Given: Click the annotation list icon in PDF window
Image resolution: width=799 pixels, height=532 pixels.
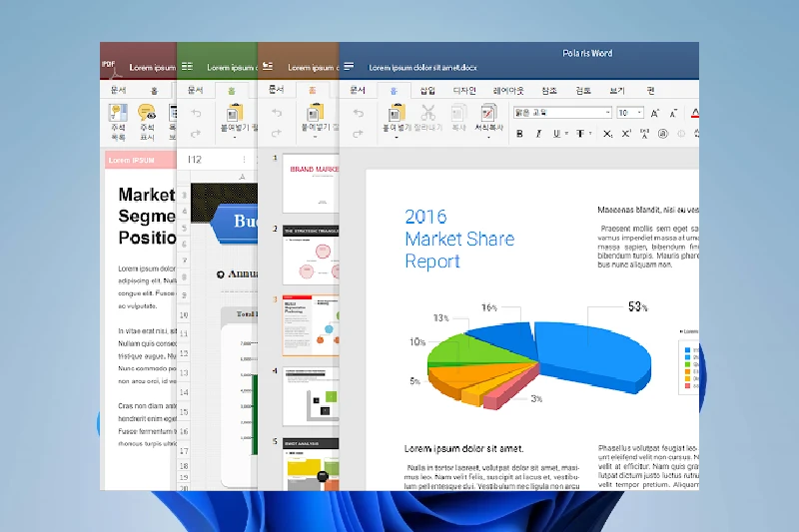Looking at the screenshot, I should (118, 113).
